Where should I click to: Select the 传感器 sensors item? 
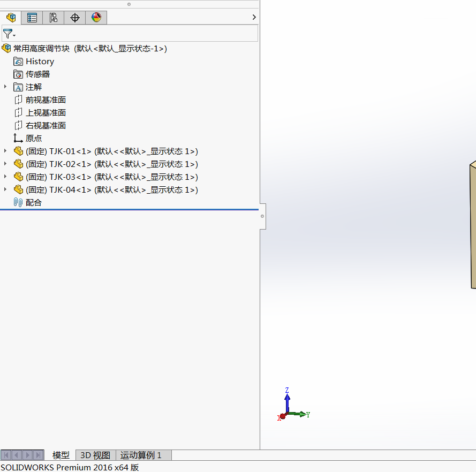[x=37, y=74]
